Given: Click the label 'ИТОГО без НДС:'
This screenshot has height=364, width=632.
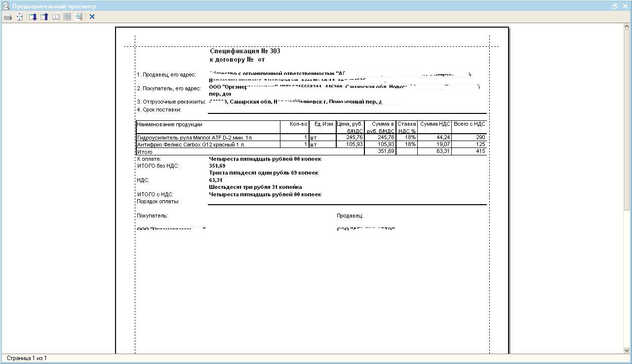Looking at the screenshot, I should click(158, 166).
